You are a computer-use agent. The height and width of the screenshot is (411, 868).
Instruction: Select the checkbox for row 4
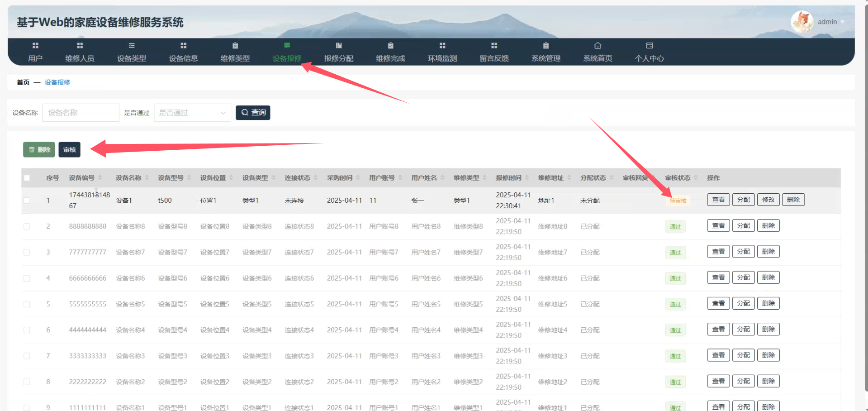click(x=27, y=278)
